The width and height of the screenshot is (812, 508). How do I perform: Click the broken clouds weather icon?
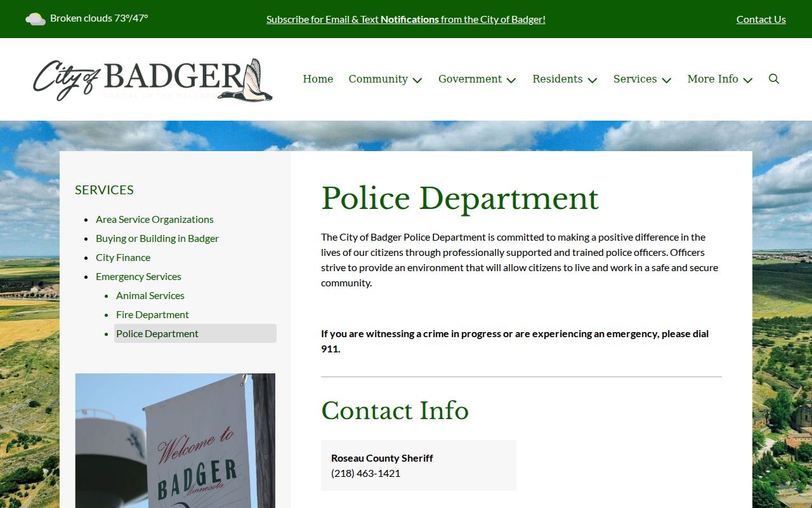[35, 18]
